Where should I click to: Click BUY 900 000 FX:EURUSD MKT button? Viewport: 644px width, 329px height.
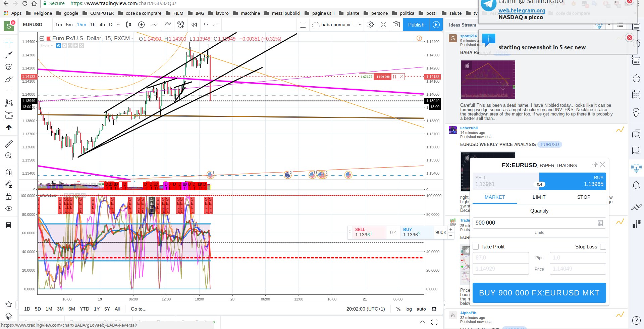539,293
